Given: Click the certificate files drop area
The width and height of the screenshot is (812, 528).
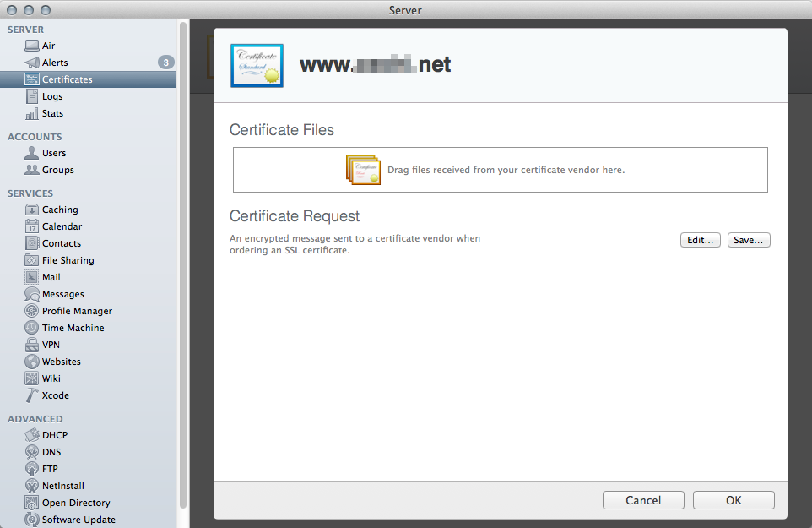Looking at the screenshot, I should (500, 170).
